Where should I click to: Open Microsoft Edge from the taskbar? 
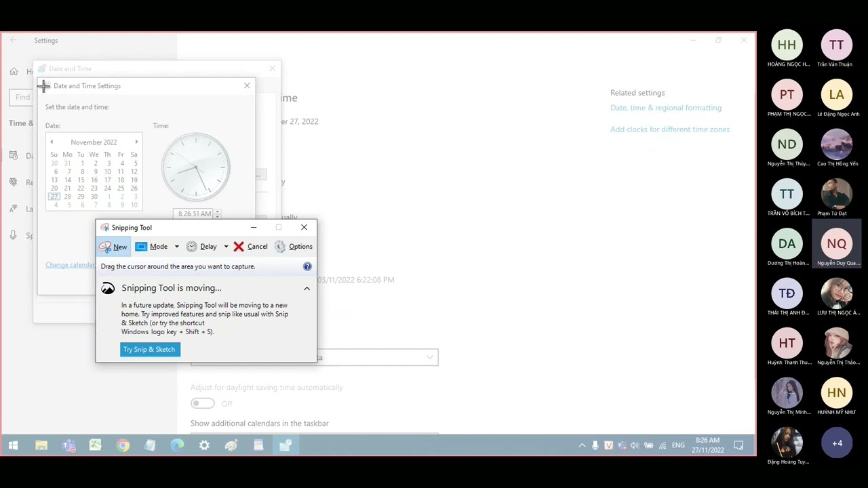click(x=177, y=445)
